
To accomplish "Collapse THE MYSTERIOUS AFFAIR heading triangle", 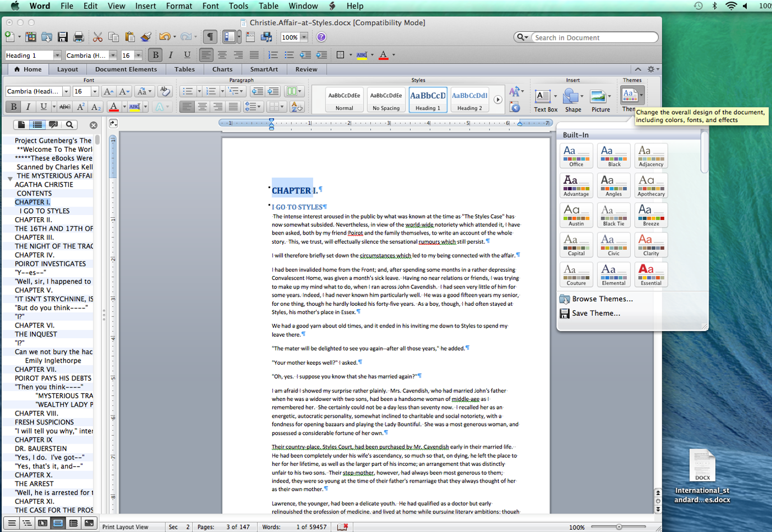I will (x=10, y=179).
